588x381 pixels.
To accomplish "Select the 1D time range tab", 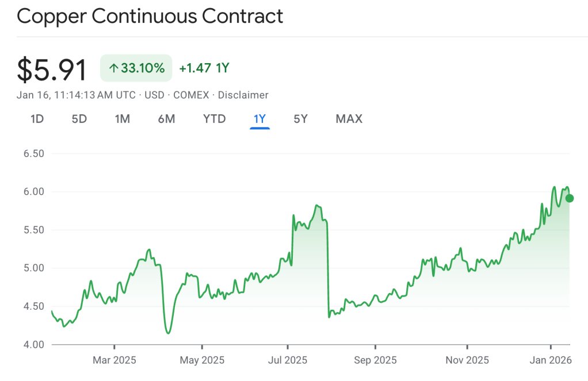I will point(37,119).
